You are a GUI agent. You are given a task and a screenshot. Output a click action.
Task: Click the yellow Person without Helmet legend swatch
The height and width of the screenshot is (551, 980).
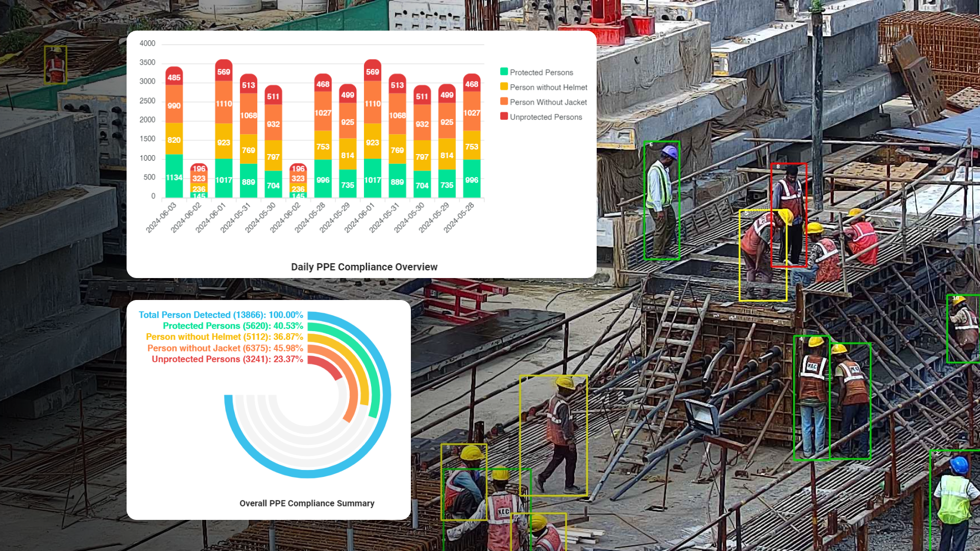click(504, 87)
